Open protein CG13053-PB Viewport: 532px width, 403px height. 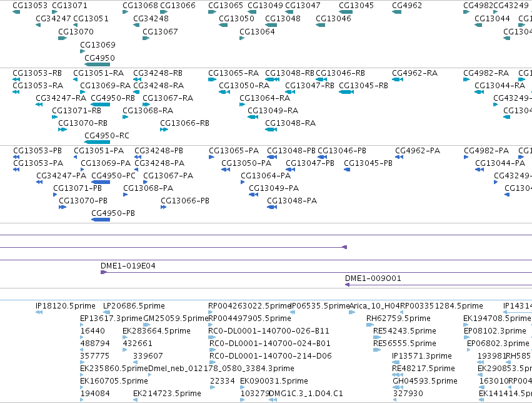click(38, 151)
